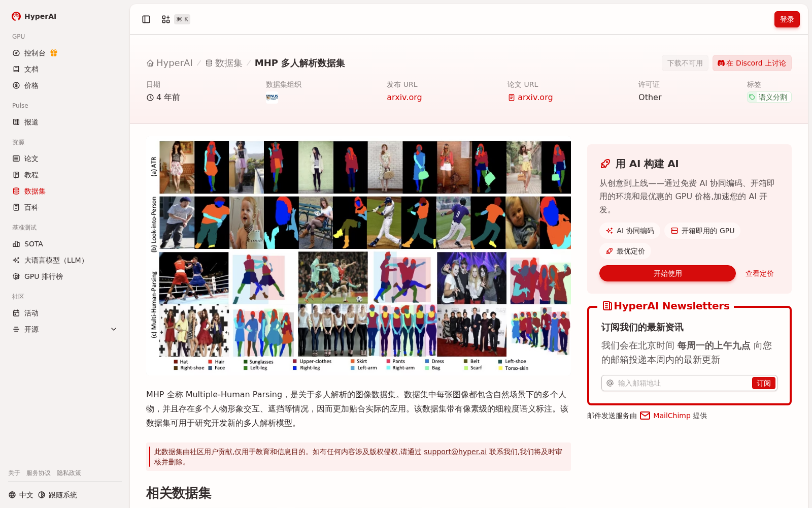Open the command palette search icon
This screenshot has height=508, width=812.
(x=166, y=19)
